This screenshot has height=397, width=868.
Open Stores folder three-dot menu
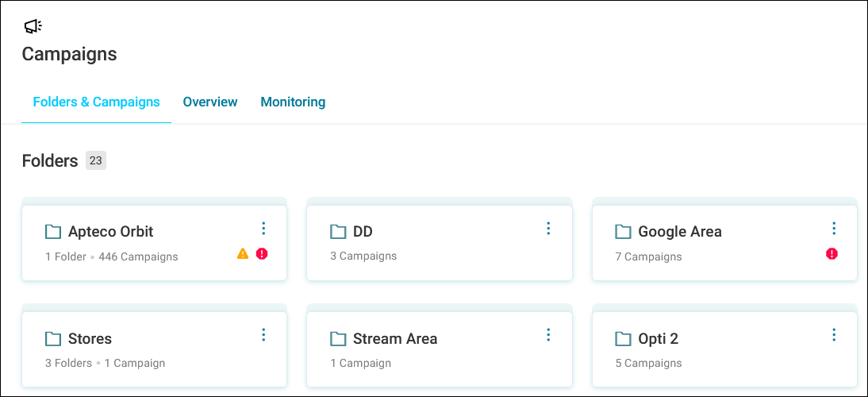[x=263, y=334]
